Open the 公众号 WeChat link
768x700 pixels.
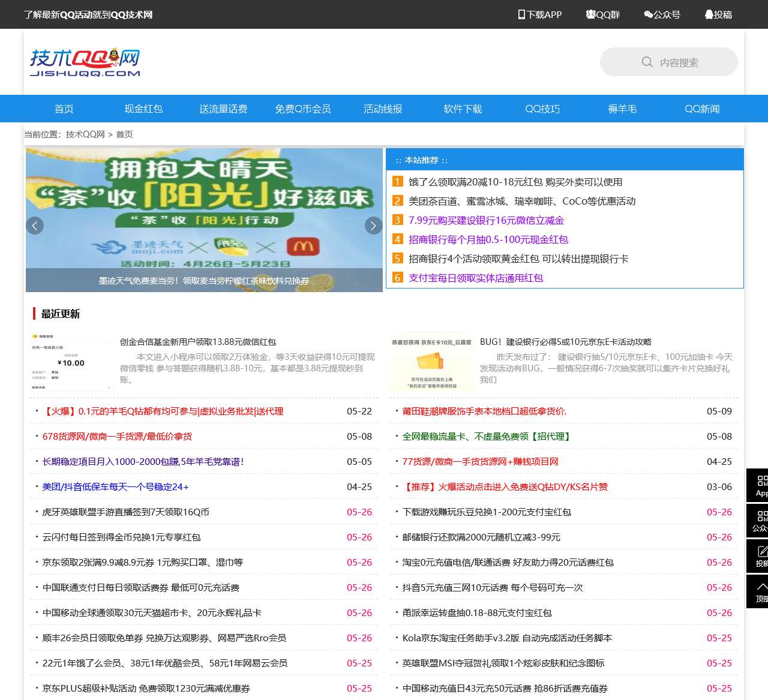[662, 14]
